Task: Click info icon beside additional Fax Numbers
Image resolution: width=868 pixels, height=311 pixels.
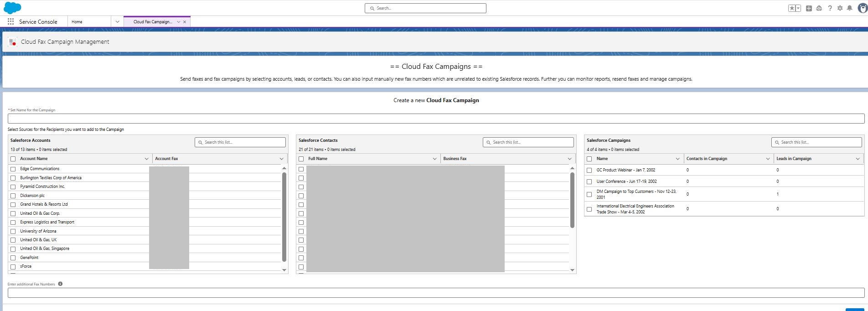Action: tap(60, 284)
